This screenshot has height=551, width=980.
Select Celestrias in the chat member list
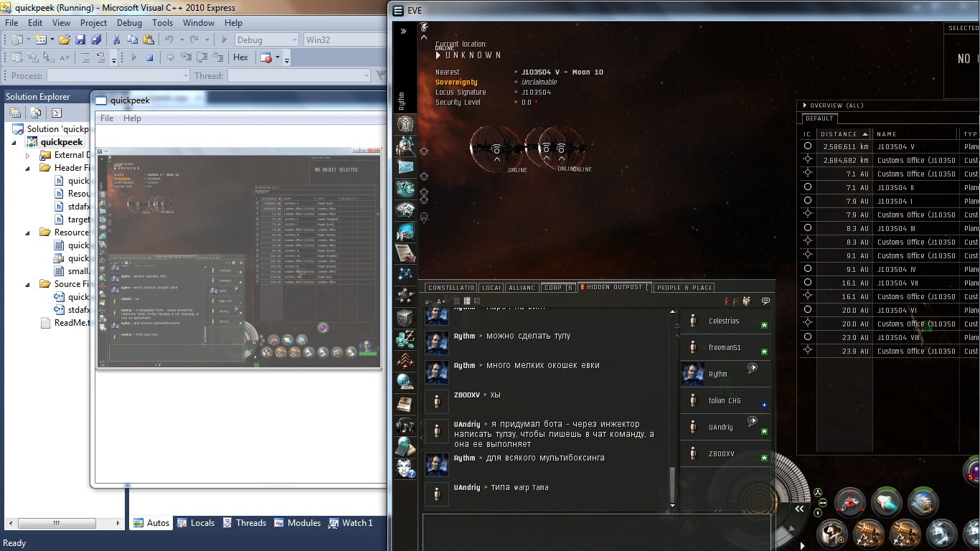pyautogui.click(x=725, y=321)
